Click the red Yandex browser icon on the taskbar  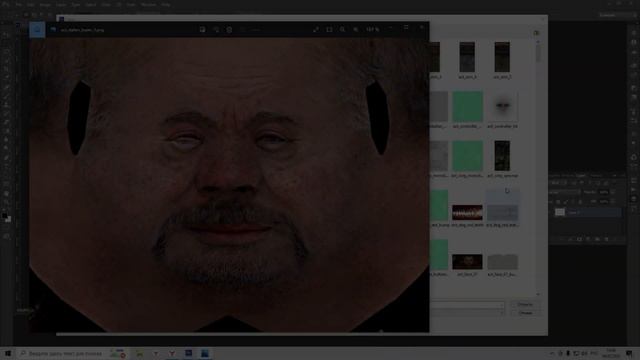point(172,353)
